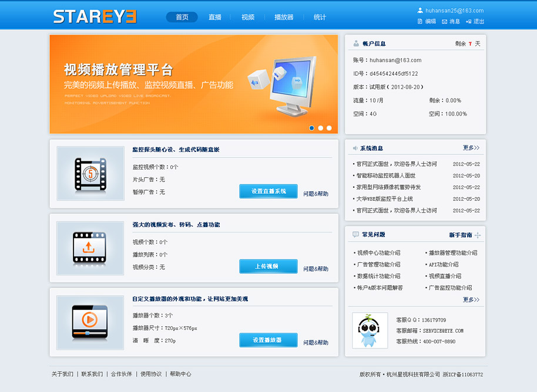Open messages via the 消息 envelope icon
Screen dimensions: 537x392
[x=444, y=22]
